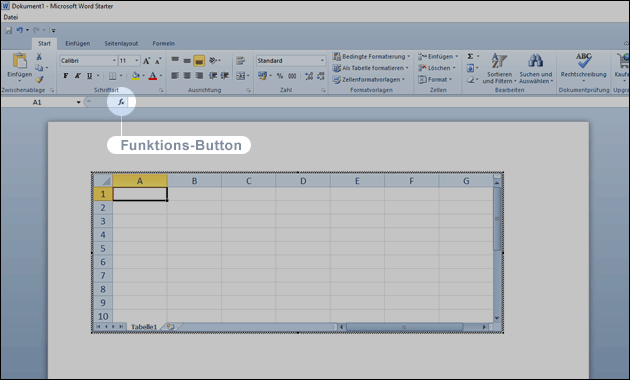The height and width of the screenshot is (380, 630).
Task: Click the Undo arrow icon
Action: 19,30
